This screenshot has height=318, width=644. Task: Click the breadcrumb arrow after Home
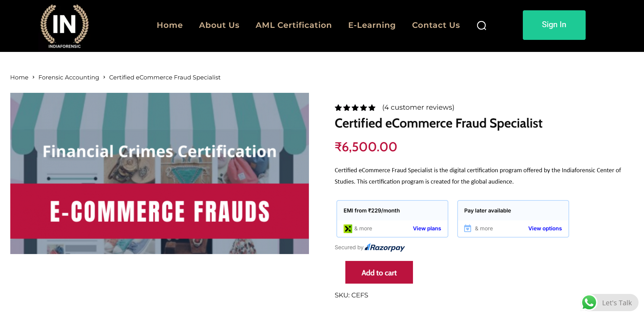33,77
